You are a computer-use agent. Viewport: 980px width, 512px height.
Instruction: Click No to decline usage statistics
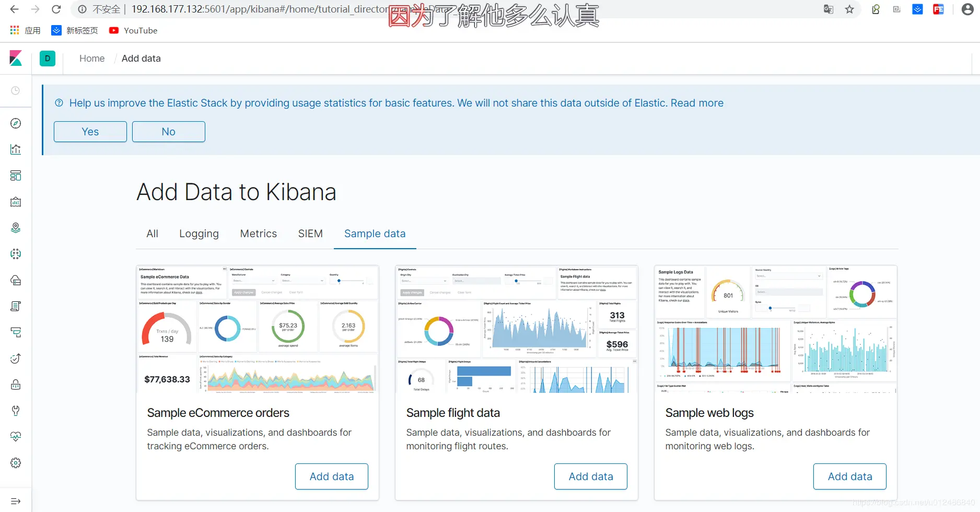(169, 132)
